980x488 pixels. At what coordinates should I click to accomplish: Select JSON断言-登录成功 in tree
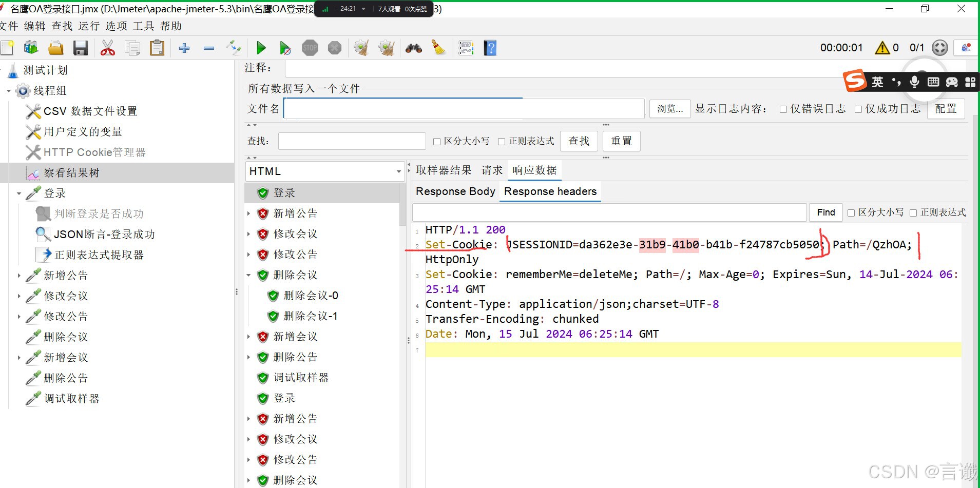(x=104, y=235)
